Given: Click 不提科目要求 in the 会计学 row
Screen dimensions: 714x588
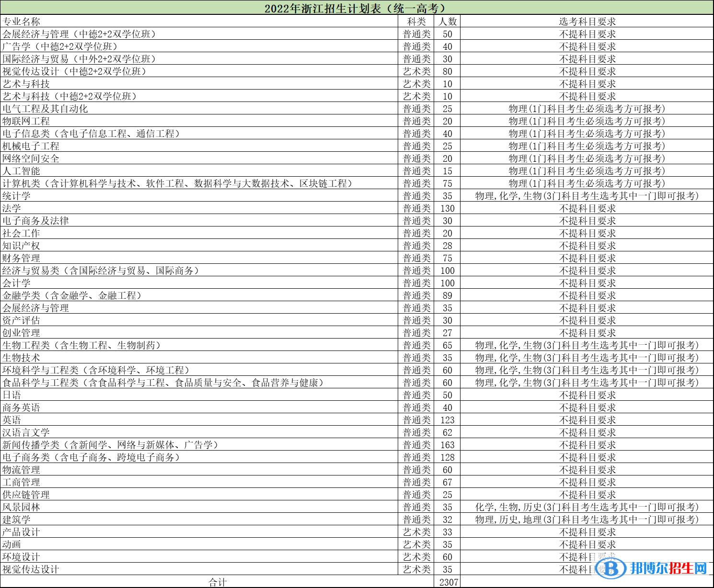Looking at the screenshot, I should tap(587, 283).
